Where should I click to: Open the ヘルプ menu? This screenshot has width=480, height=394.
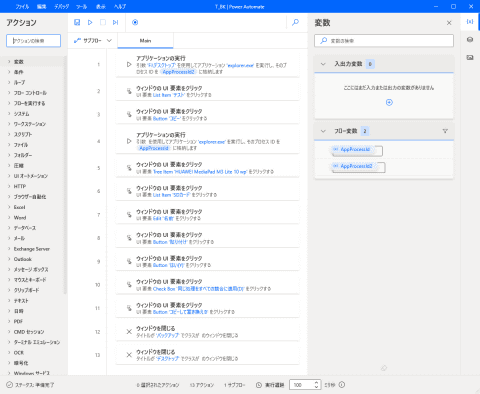pos(120,6)
